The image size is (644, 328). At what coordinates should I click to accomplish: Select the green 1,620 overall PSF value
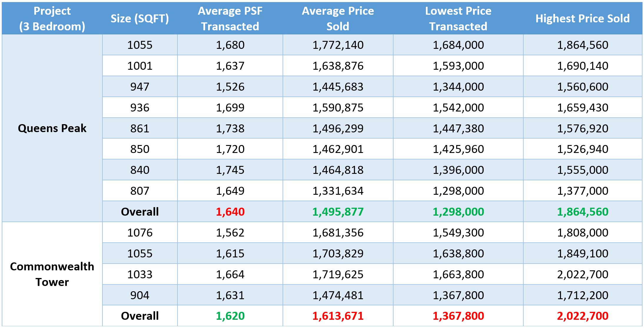230,316
